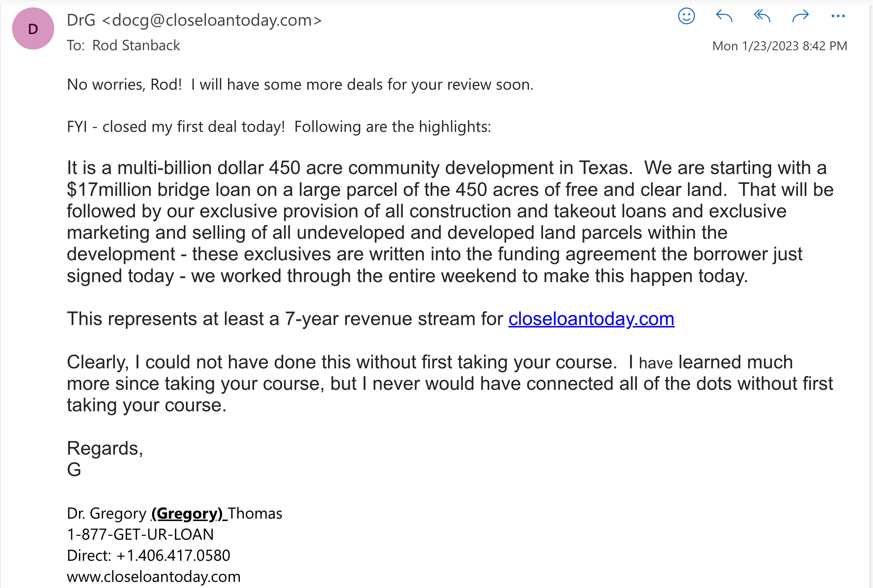Image resolution: width=873 pixels, height=588 pixels.
Task: Click the emoji reaction smiley icon
Action: pos(686,16)
